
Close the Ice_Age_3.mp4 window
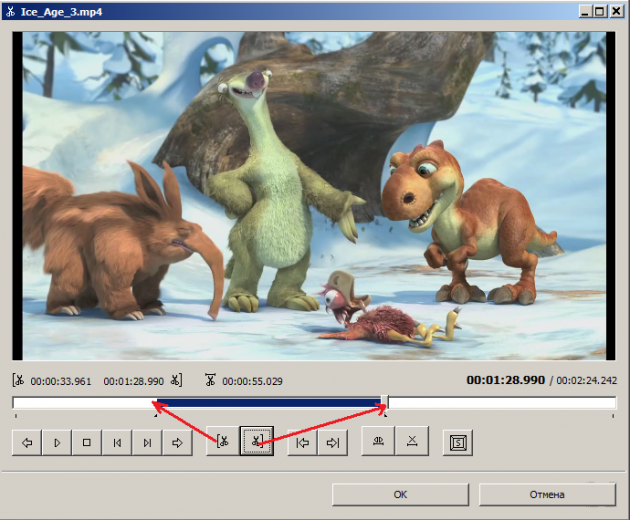(616, 11)
